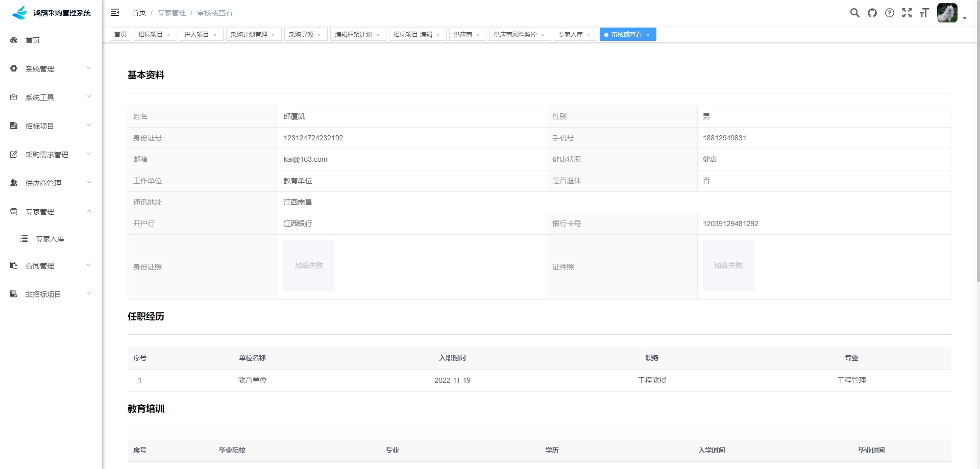The width and height of the screenshot is (980, 469).
Task: Click the 招标项目 document icon in sidebar
Action: [14, 126]
